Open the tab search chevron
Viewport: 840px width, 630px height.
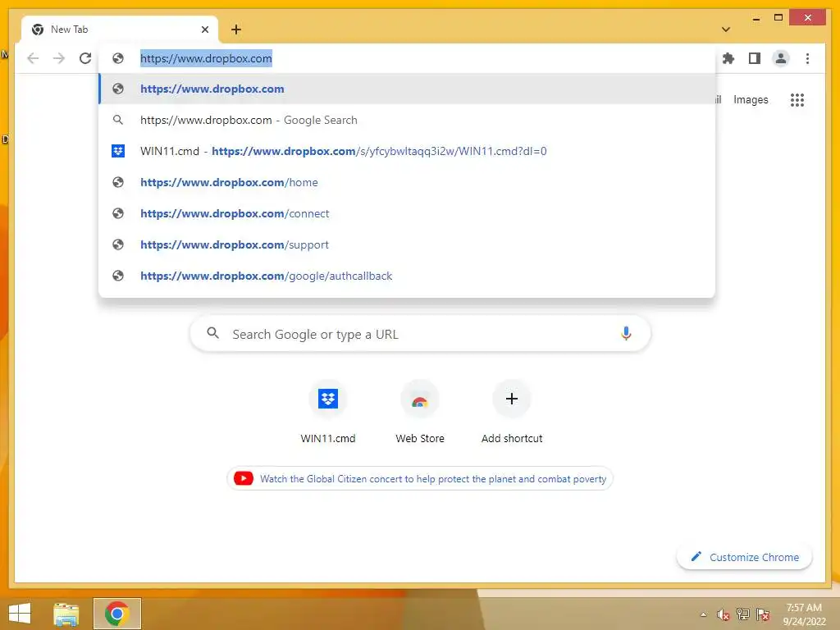click(x=726, y=30)
